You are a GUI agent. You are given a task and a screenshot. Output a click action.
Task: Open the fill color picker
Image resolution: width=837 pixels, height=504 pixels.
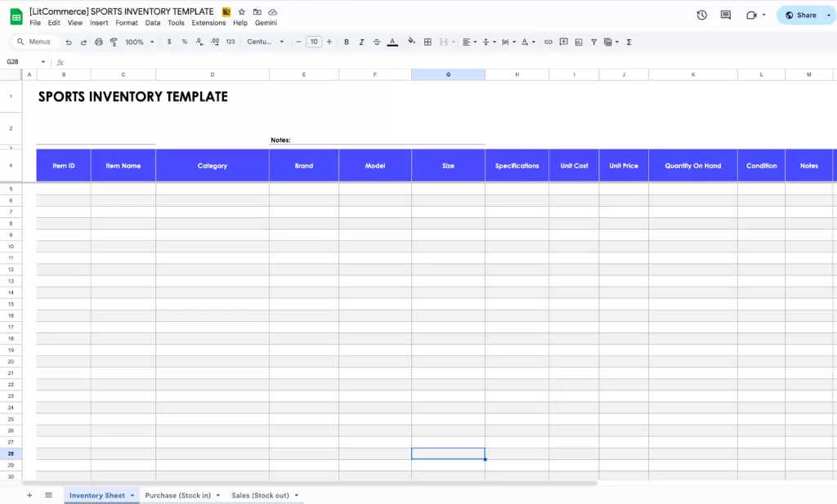point(410,42)
